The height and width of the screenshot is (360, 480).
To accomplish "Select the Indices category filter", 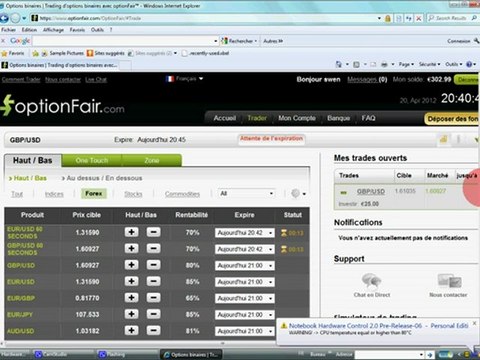I will [54, 194].
